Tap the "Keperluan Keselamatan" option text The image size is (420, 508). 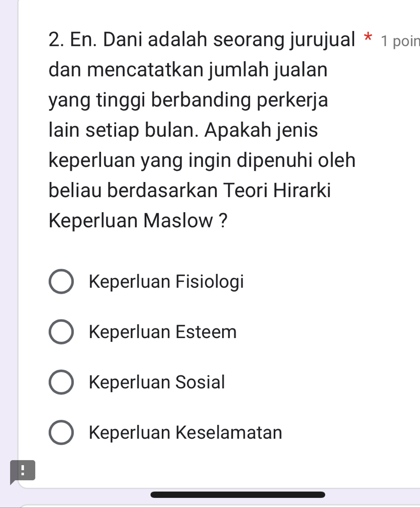pos(185,433)
